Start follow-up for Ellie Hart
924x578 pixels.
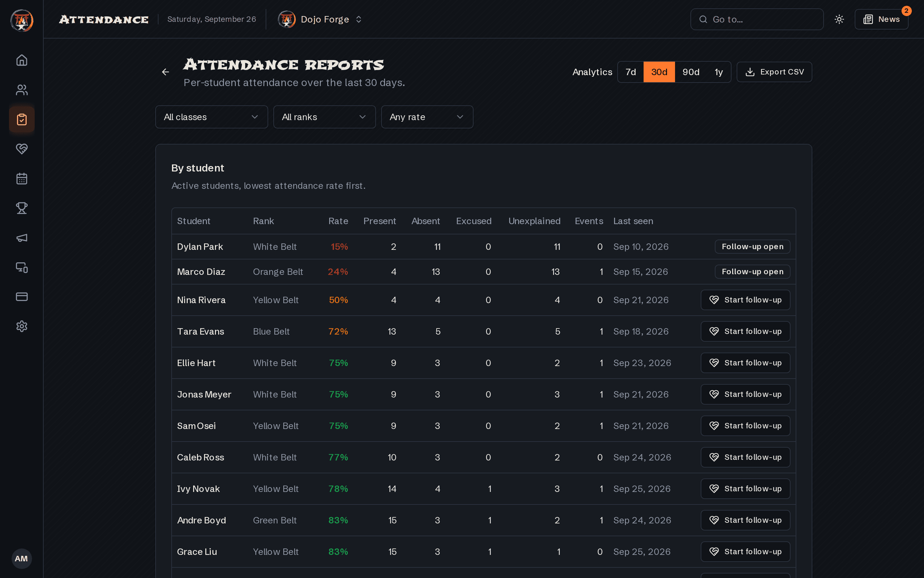tap(745, 363)
